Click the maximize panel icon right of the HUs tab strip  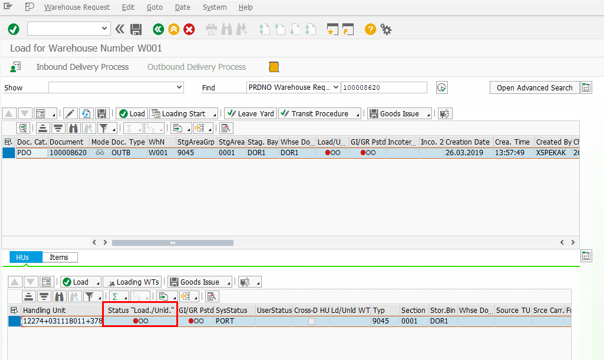(586, 256)
